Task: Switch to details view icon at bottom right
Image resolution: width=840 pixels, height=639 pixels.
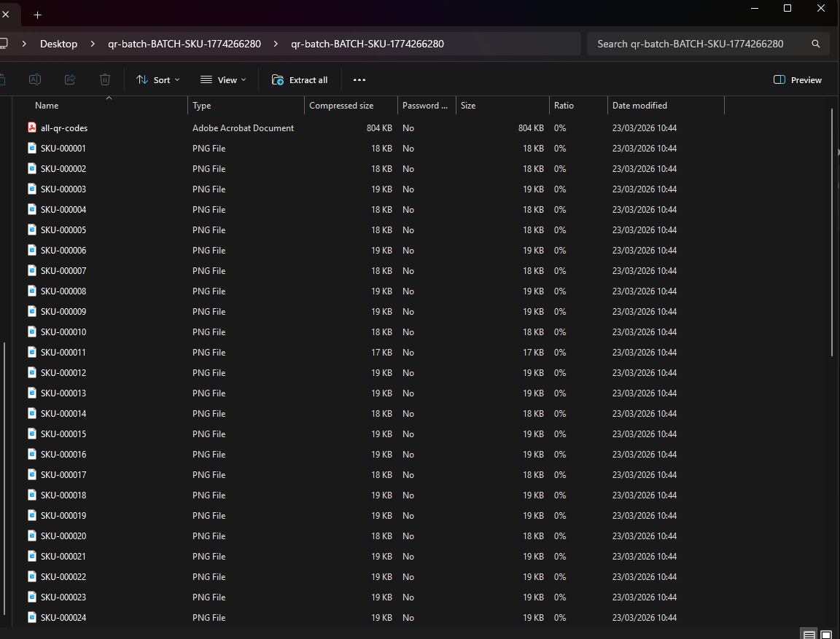Action: pyautogui.click(x=809, y=635)
